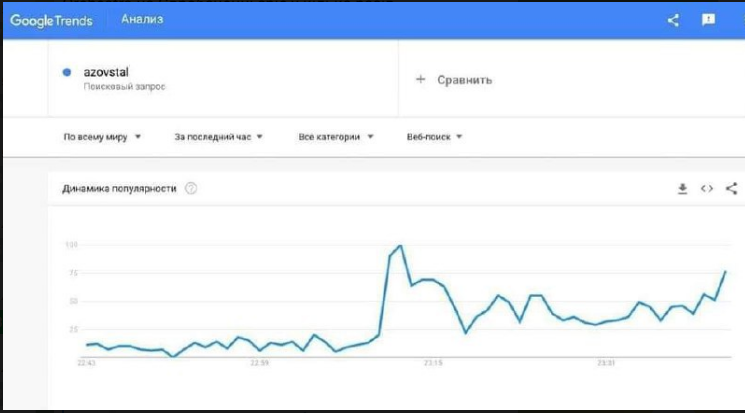Open the embed code icon

point(707,188)
